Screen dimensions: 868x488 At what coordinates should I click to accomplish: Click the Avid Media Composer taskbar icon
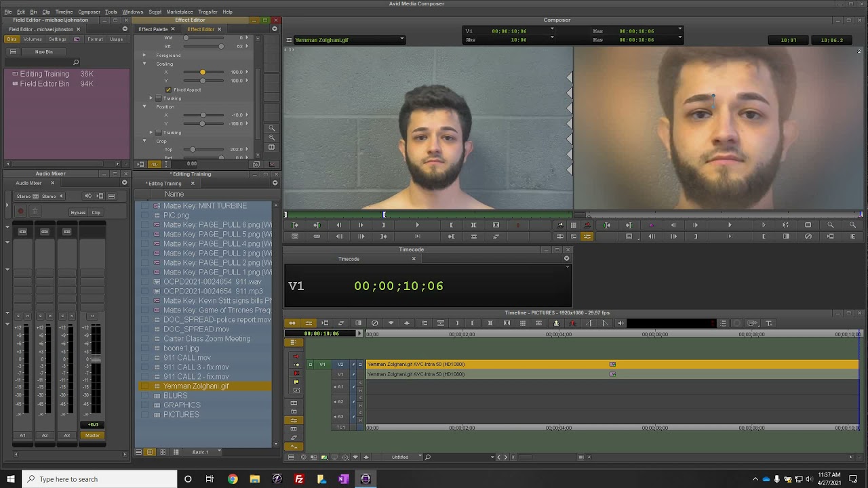click(x=366, y=479)
